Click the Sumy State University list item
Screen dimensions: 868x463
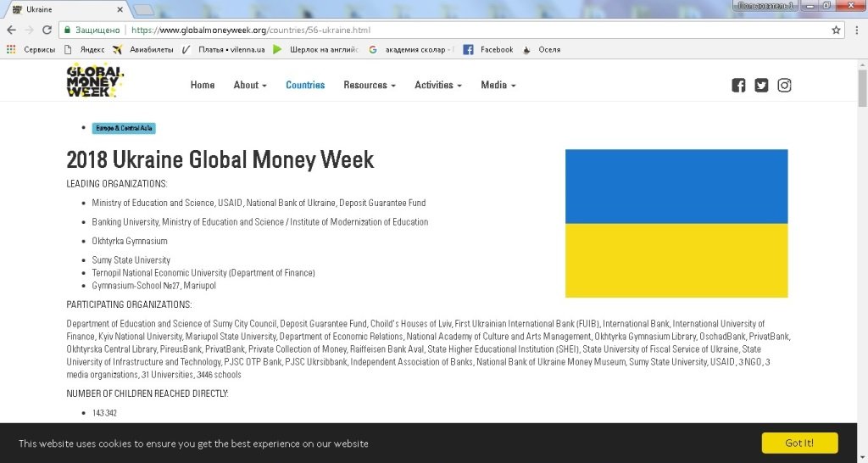(131, 259)
